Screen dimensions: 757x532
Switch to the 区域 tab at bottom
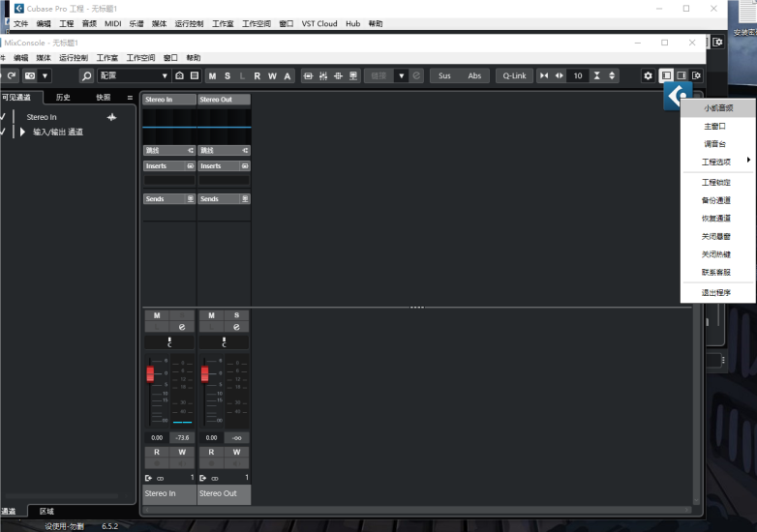click(46, 512)
